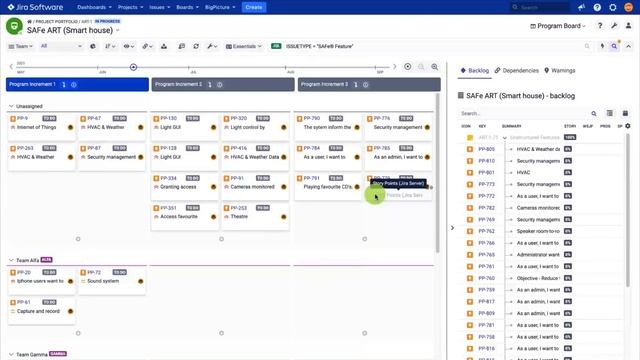Screen dimensions: 640x360
Task: Click info icon on Program Increment 1
Action: click(x=74, y=84)
